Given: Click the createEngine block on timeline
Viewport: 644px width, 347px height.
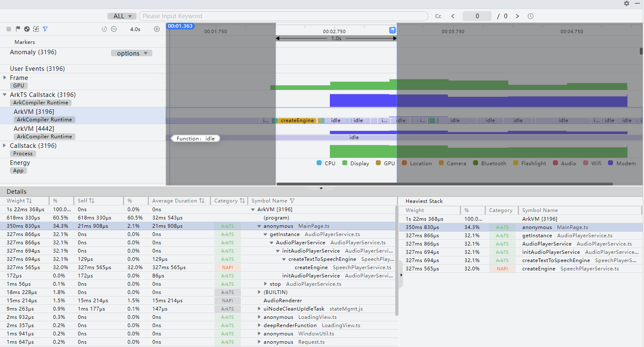Looking at the screenshot, I should pyautogui.click(x=297, y=120).
